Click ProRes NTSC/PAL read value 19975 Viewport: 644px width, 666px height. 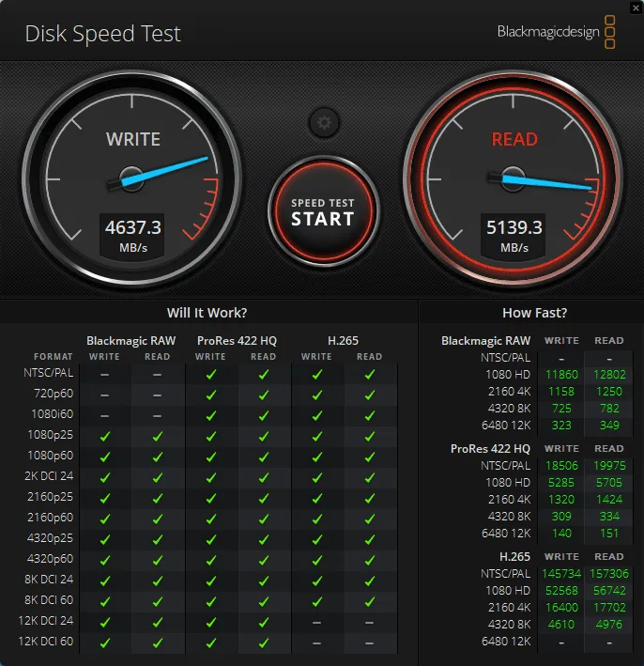point(609,466)
